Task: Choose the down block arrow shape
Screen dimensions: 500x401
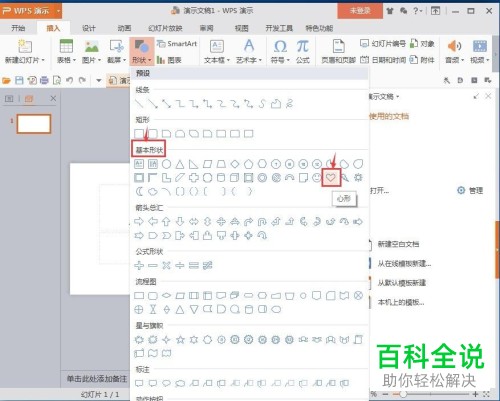Action: tap(180, 221)
